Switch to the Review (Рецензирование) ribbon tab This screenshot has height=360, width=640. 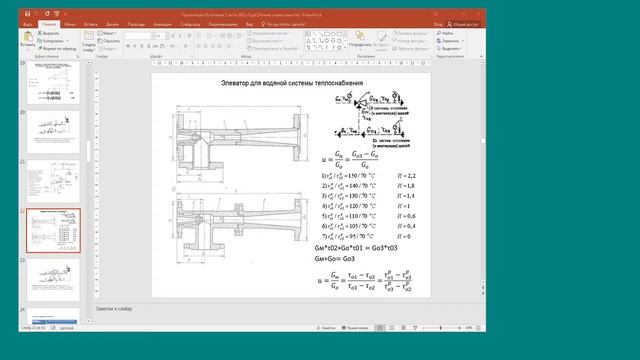point(223,24)
